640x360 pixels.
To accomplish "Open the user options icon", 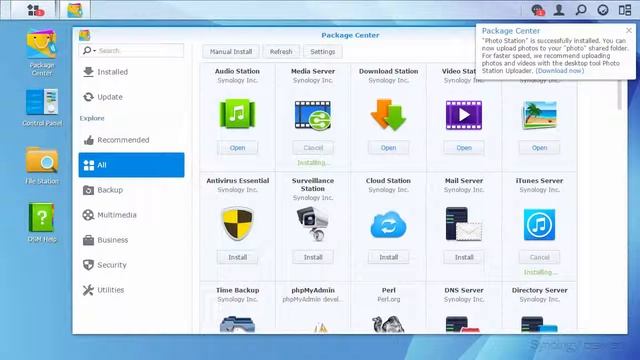I will (x=559, y=10).
